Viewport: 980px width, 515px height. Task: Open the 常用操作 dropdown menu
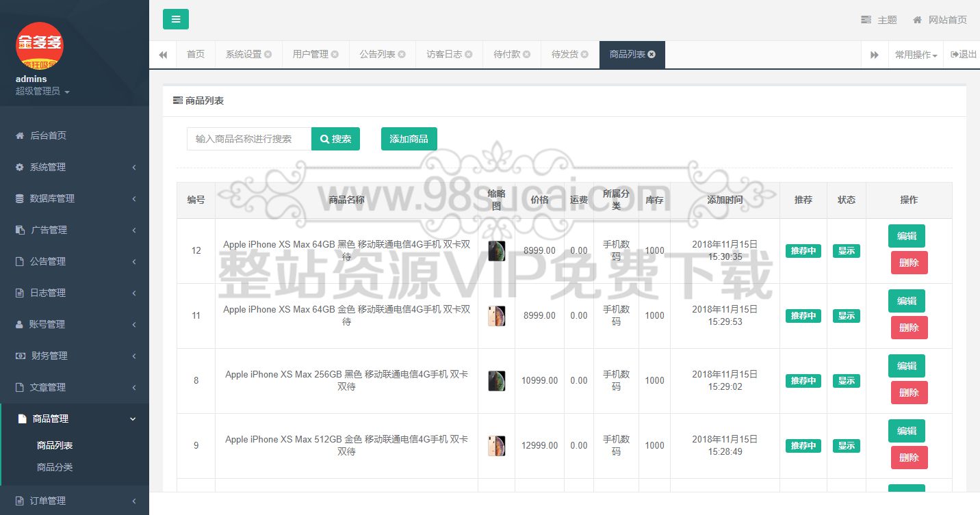(x=916, y=55)
